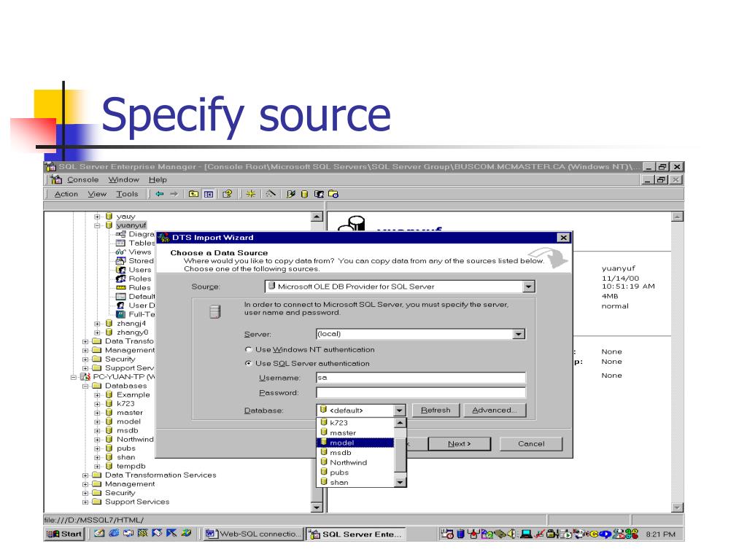747x560 pixels.
Task: Expand the Data Transformation Services folder
Action: 85,475
